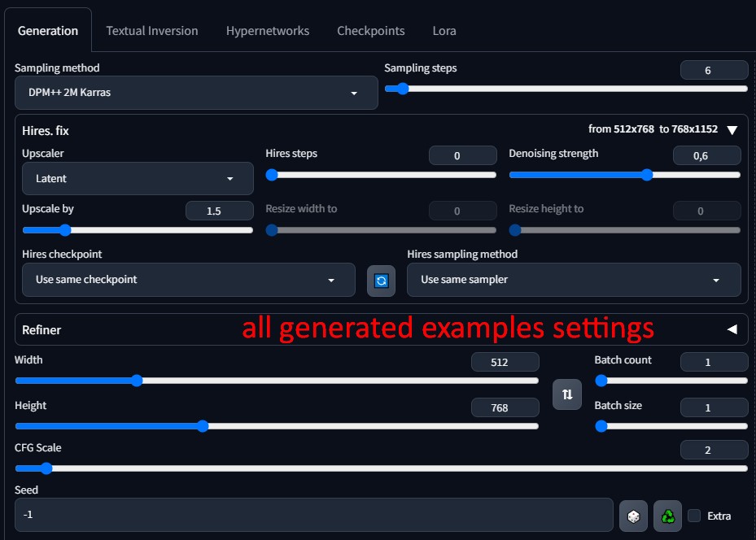Expand the Refiner section

point(732,329)
